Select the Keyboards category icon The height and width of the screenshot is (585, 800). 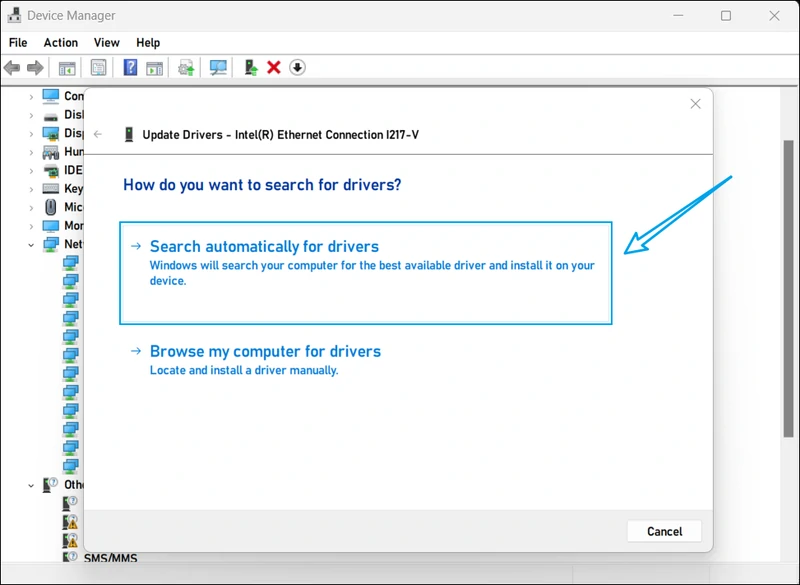(51, 189)
